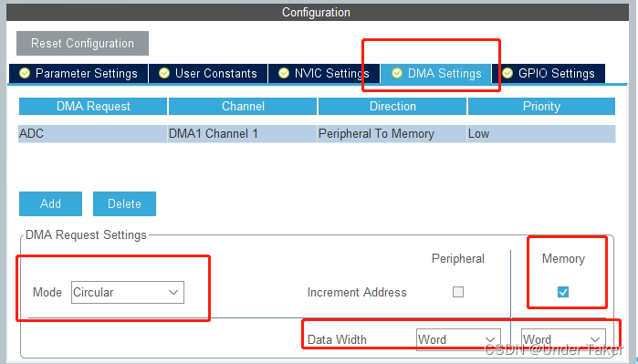
Task: Click the GPIO Settings green check icon
Action: pos(507,73)
